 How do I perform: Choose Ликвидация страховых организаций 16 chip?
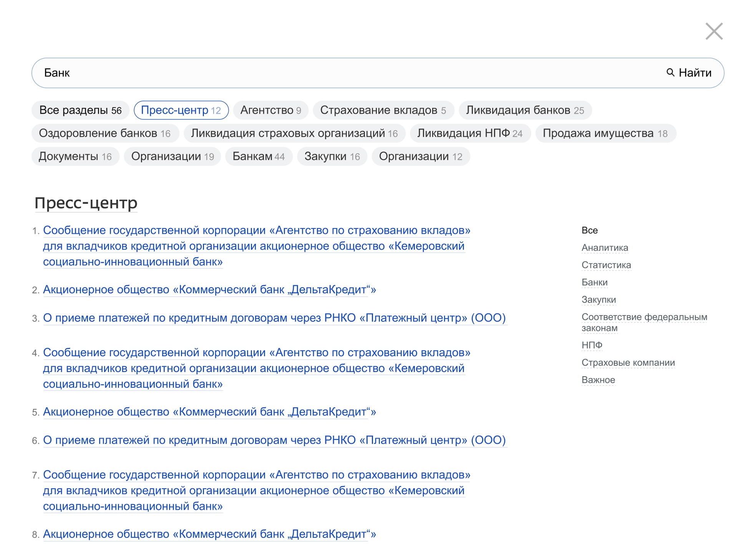click(294, 134)
